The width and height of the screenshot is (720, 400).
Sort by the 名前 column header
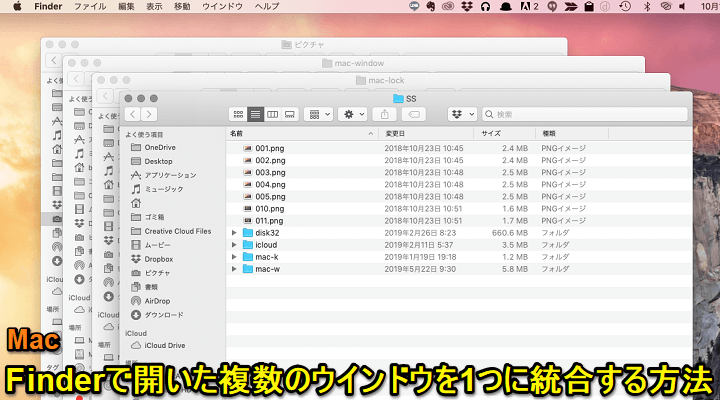tap(302, 133)
